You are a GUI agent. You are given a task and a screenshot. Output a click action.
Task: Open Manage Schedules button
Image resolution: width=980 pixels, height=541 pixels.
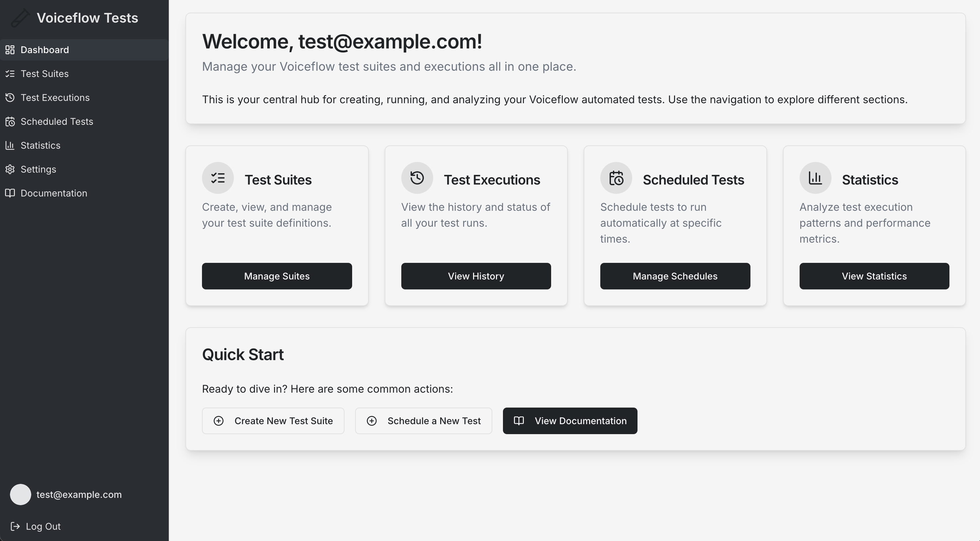pos(675,276)
